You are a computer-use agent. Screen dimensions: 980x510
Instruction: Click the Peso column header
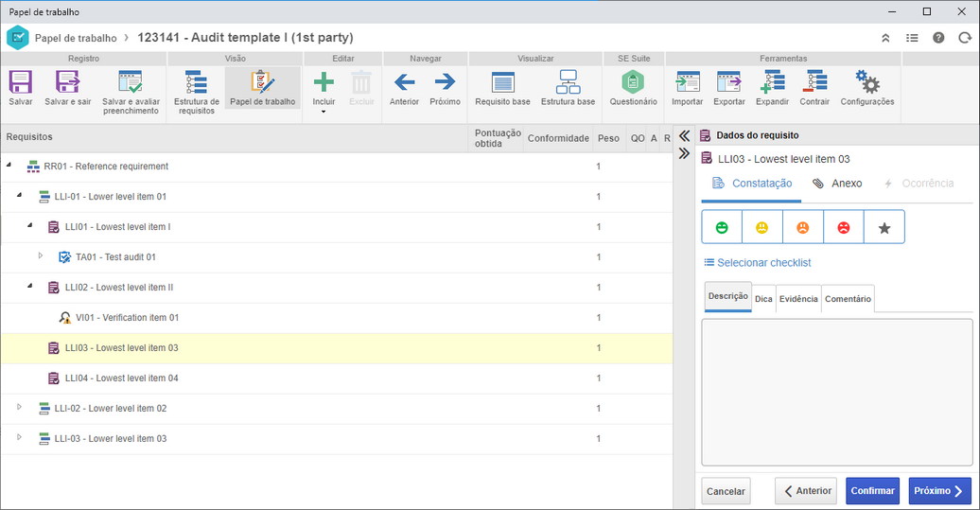pos(608,138)
